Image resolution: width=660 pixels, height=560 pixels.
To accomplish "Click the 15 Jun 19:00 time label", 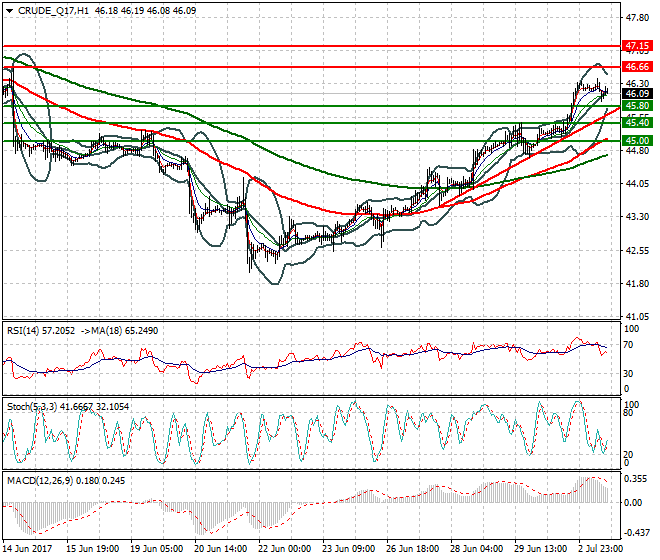I will pos(93,549).
